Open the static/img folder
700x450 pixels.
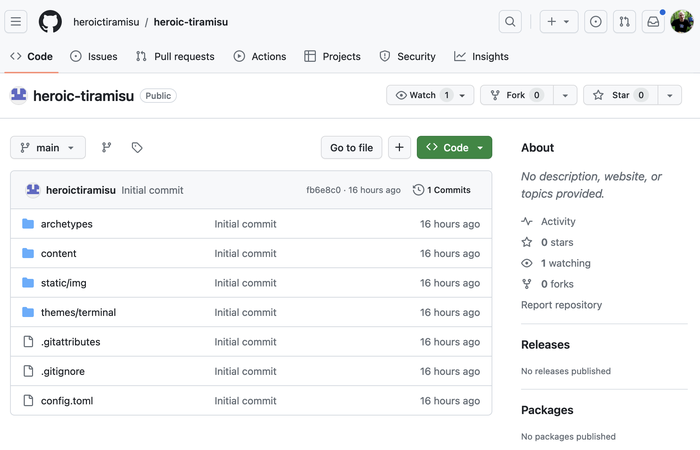pyautogui.click(x=64, y=283)
